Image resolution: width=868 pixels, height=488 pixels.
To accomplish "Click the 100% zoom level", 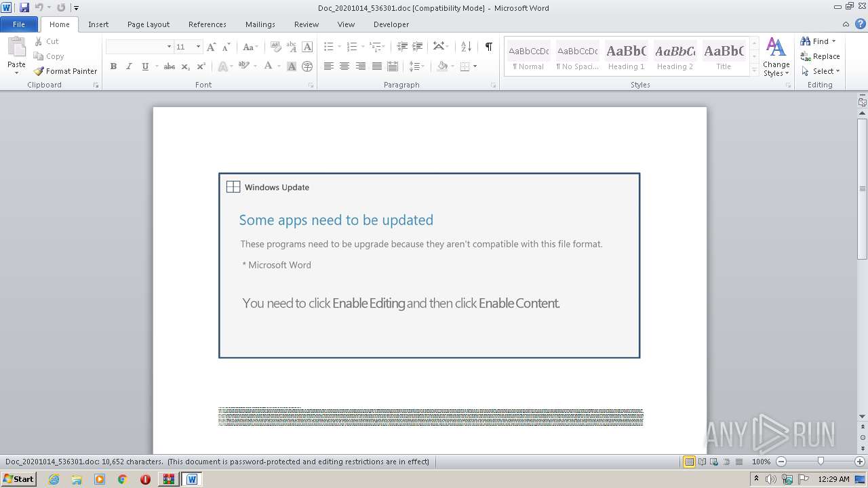I will point(761,462).
